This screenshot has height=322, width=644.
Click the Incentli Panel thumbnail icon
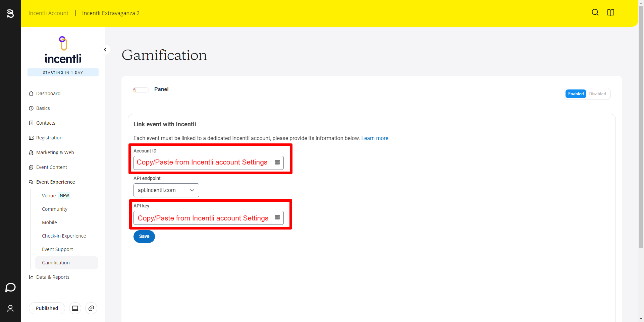tap(141, 90)
